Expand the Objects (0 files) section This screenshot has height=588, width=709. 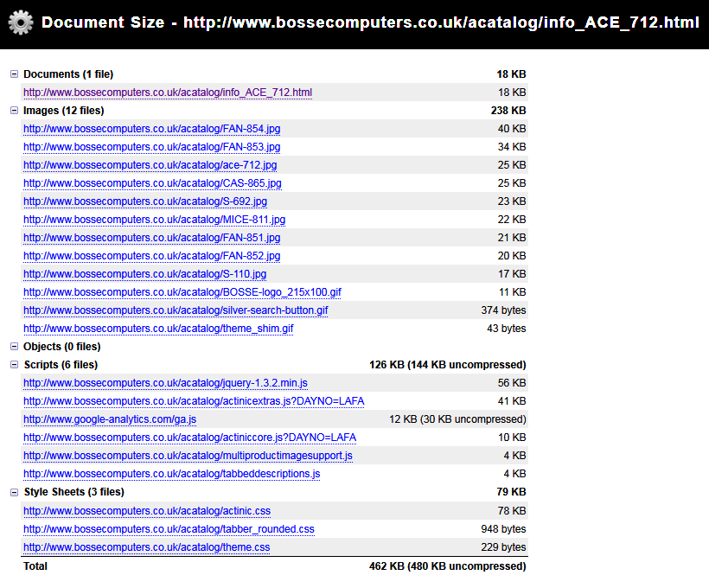14,347
